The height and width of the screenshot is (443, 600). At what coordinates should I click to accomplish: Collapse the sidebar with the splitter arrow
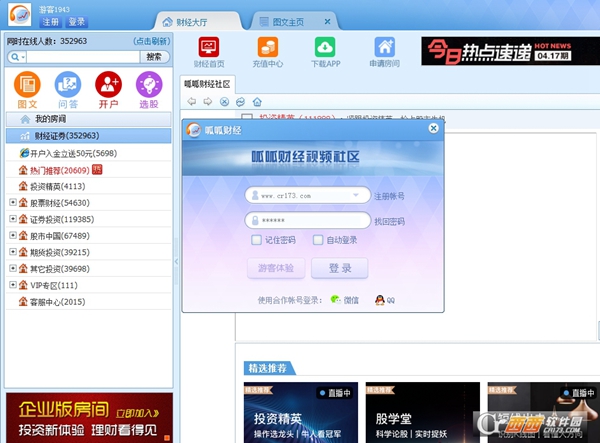[176, 261]
